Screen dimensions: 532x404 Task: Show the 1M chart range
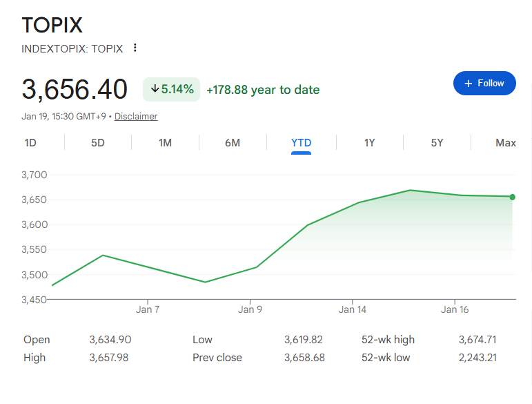(165, 143)
